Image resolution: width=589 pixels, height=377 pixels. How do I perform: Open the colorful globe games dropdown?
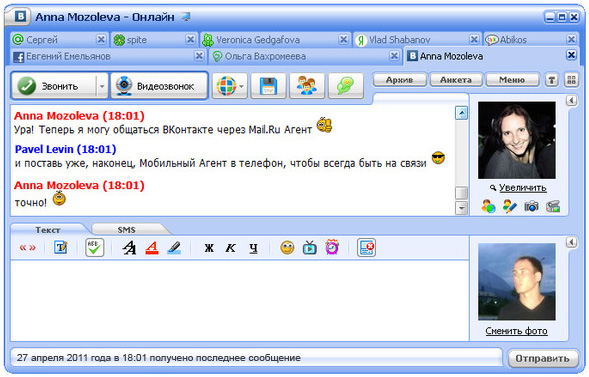click(x=230, y=86)
